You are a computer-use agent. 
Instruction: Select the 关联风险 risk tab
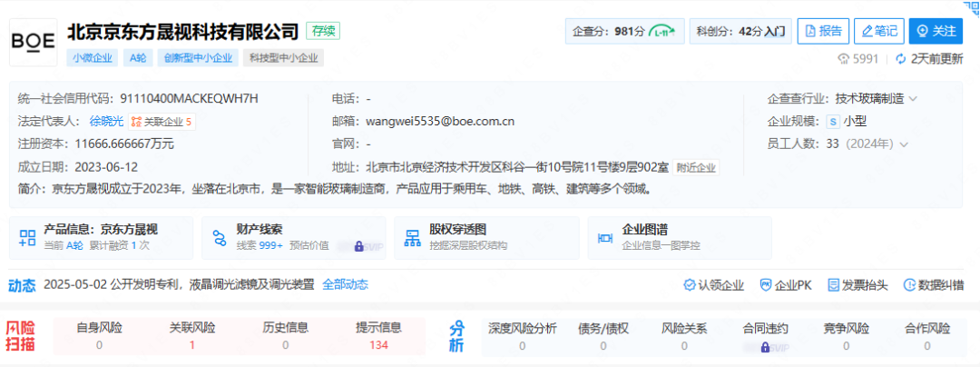pos(191,336)
